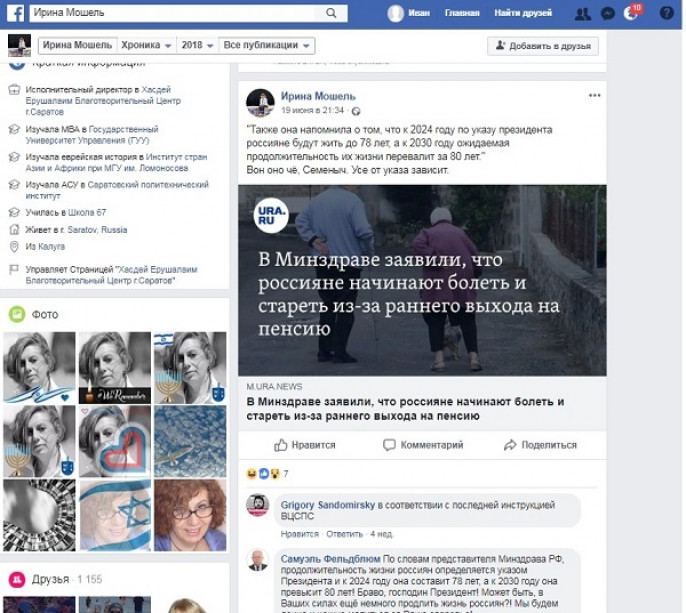This screenshot has height=613, width=686.
Task: Open Иван's profile name link
Action: tap(419, 13)
